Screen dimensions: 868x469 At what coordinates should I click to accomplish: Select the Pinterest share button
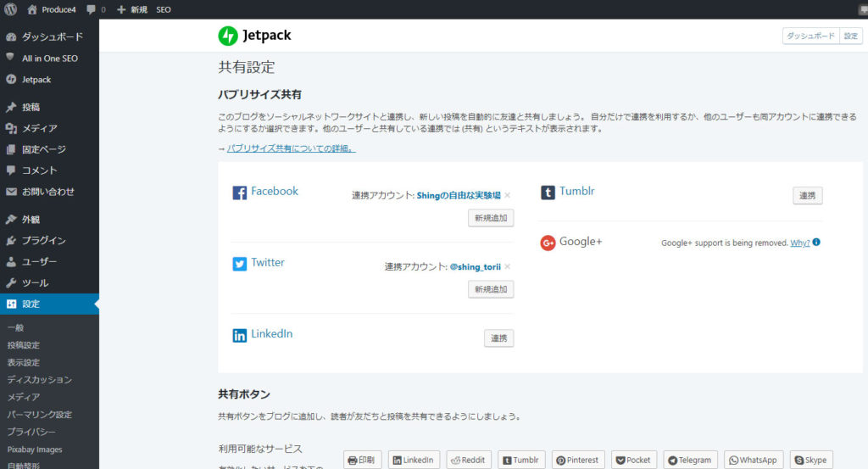pyautogui.click(x=578, y=461)
